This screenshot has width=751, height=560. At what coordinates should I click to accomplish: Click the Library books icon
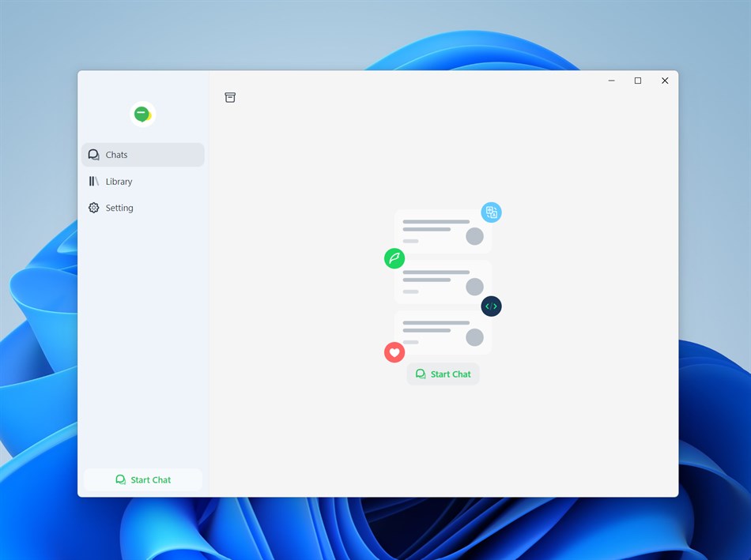tap(94, 181)
